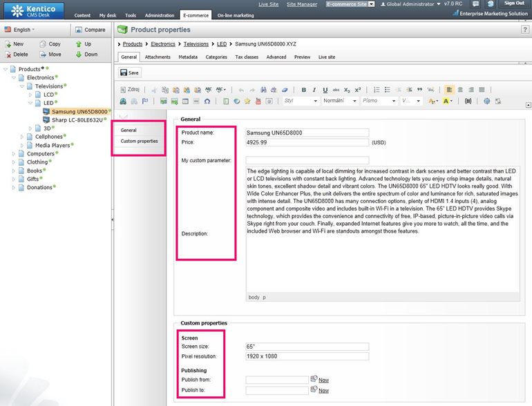Insert a table
This screenshot has height=406, width=532.
[x=185, y=101]
